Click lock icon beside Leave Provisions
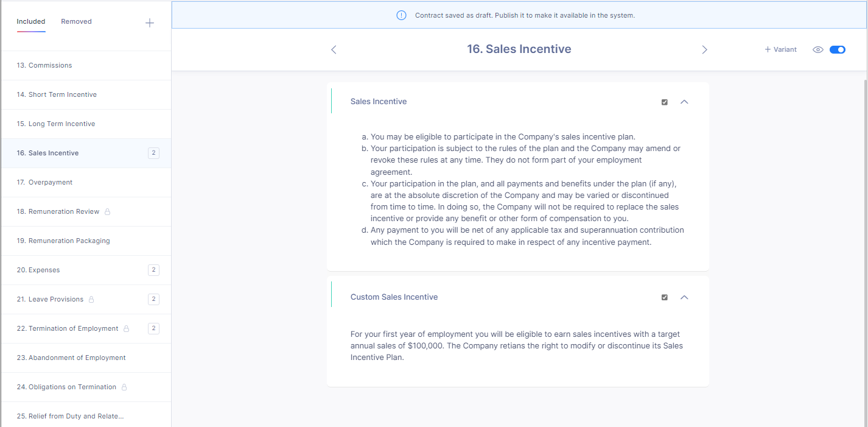This screenshot has width=868, height=427. tap(91, 300)
